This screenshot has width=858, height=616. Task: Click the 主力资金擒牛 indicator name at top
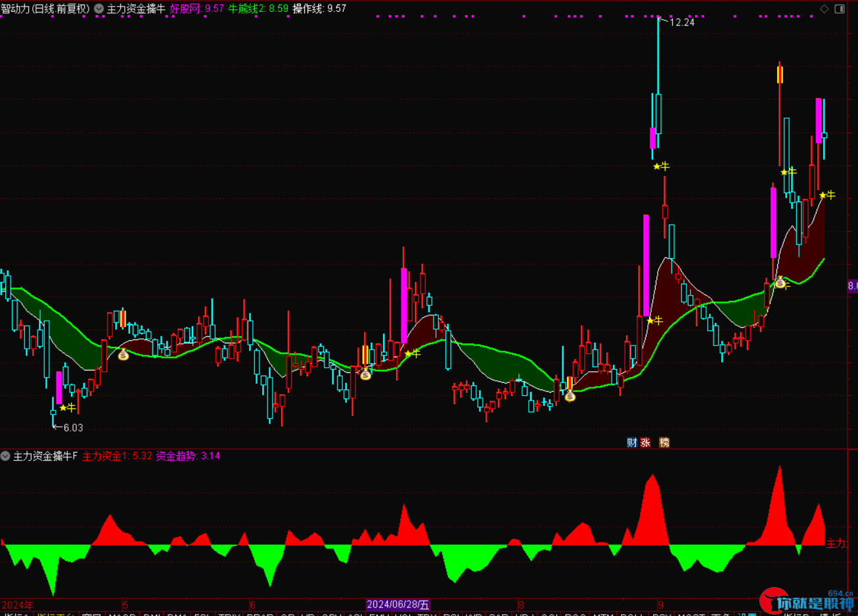pos(136,9)
